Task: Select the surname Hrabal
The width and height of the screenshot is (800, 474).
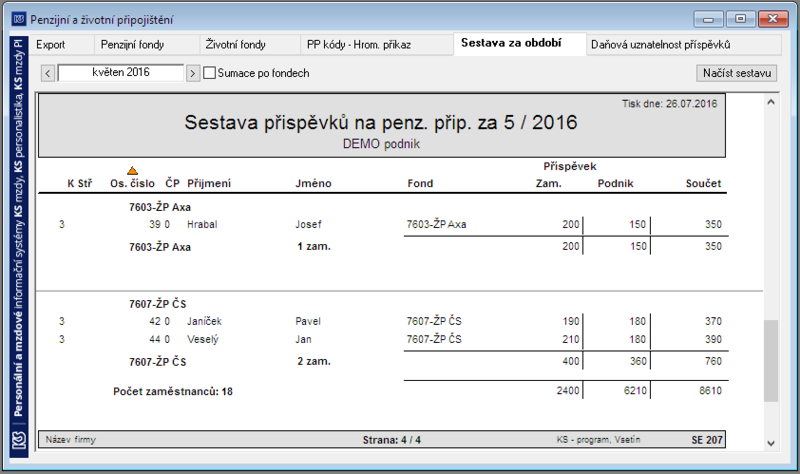Action: click(202, 224)
